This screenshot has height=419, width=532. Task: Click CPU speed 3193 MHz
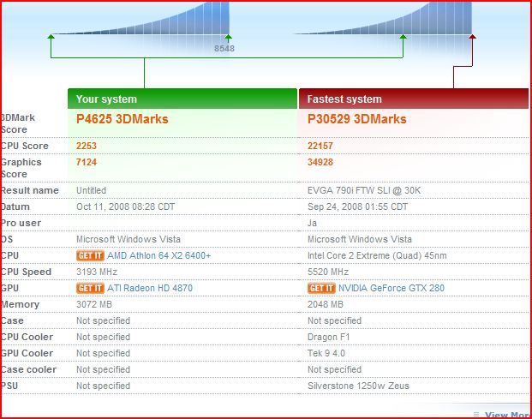click(x=97, y=272)
